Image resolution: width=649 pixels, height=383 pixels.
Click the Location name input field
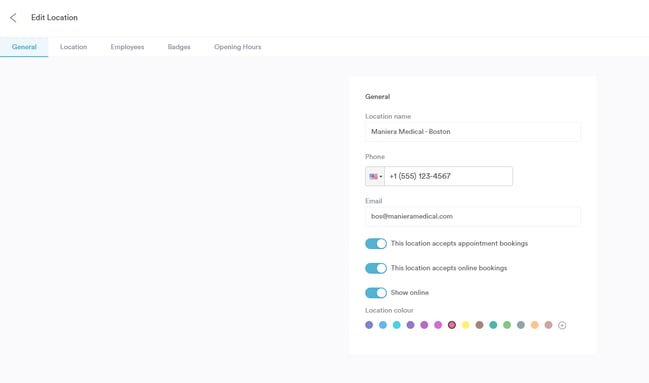(x=473, y=132)
